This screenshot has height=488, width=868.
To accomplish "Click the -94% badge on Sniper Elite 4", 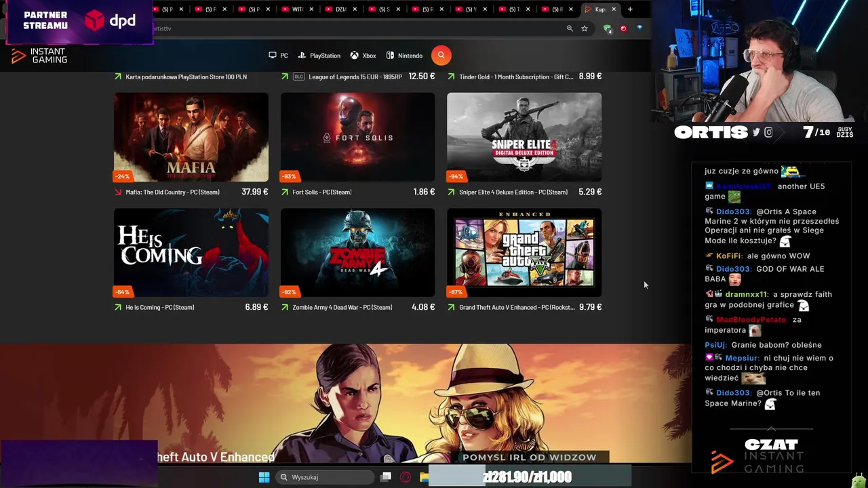I will point(456,176).
